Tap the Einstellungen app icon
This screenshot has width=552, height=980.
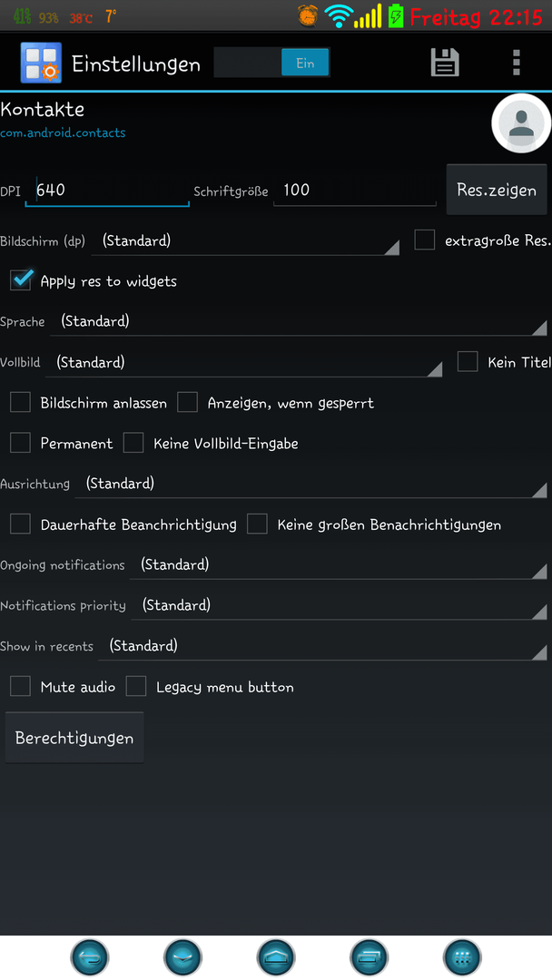coord(41,63)
